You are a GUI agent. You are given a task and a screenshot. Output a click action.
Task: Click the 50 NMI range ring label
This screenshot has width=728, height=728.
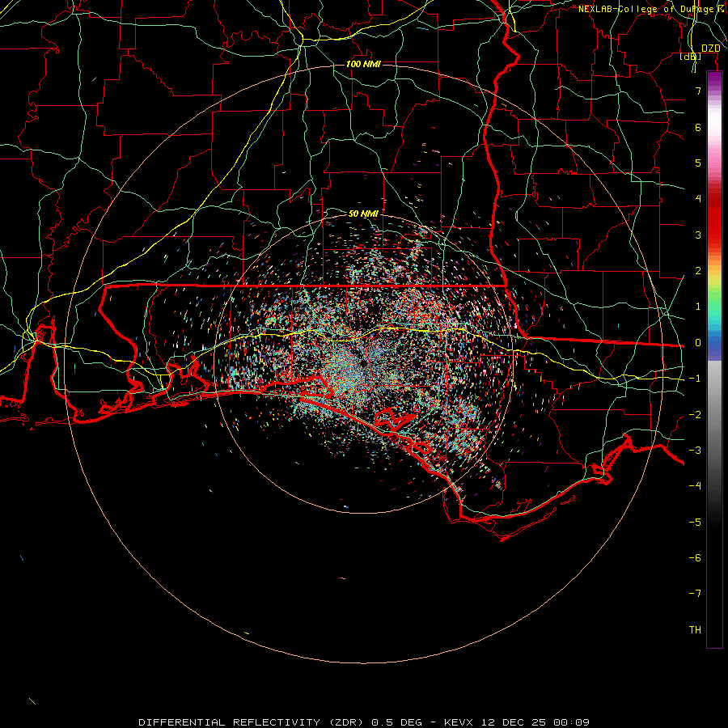(363, 214)
